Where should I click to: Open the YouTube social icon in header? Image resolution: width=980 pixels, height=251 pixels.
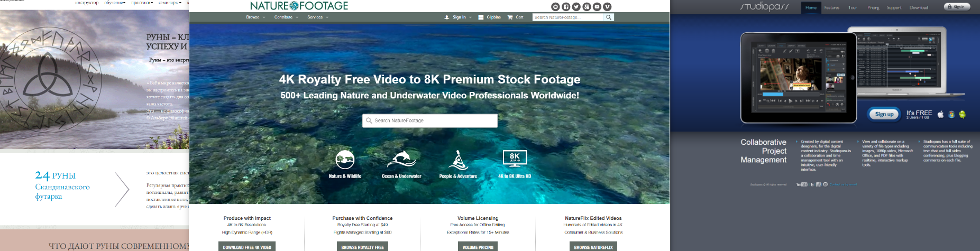597,7
